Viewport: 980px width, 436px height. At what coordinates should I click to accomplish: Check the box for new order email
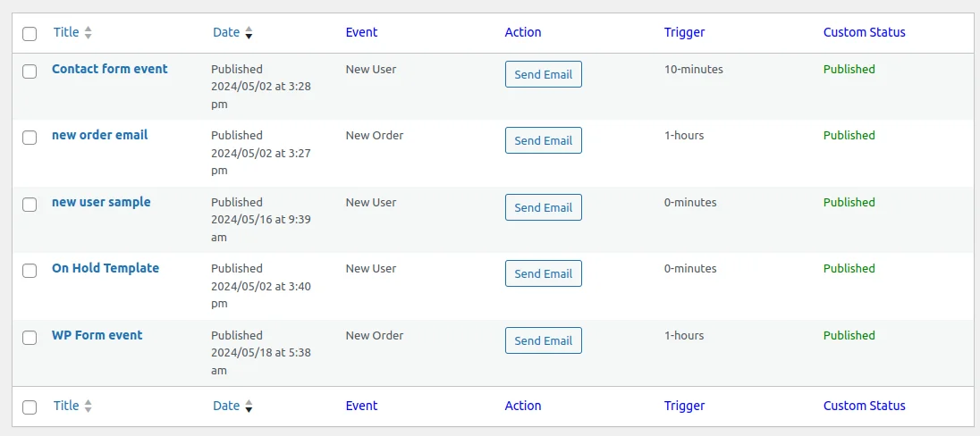coord(30,137)
